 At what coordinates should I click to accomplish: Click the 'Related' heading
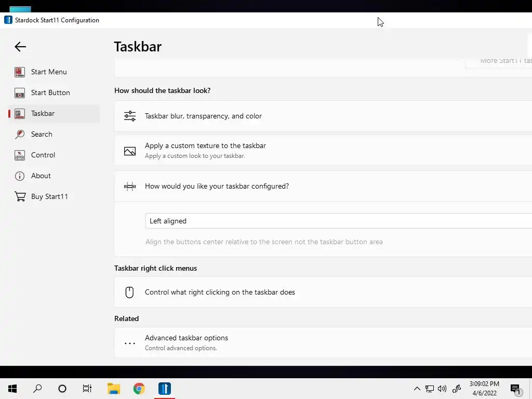click(x=127, y=318)
